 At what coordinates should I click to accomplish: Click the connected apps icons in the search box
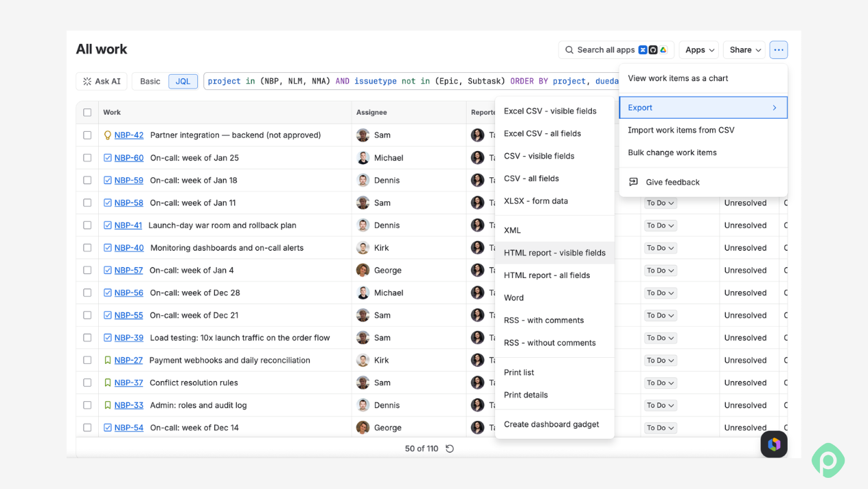pos(653,49)
